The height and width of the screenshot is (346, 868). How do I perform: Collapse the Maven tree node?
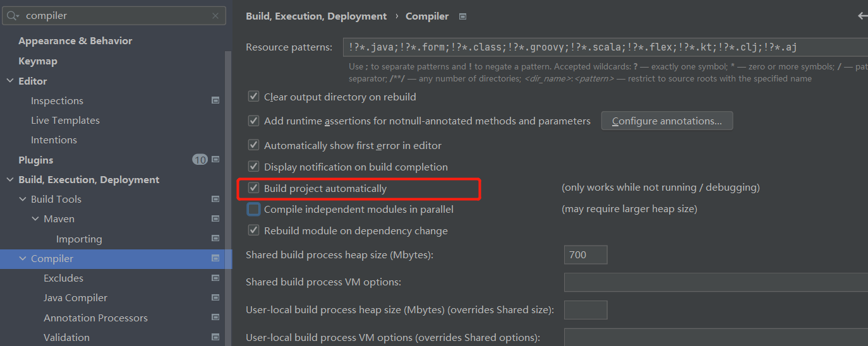pos(35,218)
